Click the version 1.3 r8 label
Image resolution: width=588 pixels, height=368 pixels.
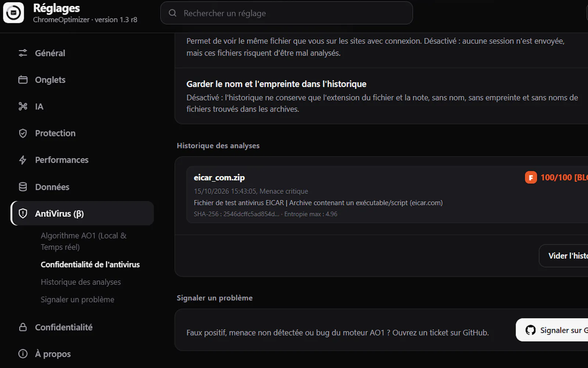pyautogui.click(x=116, y=20)
